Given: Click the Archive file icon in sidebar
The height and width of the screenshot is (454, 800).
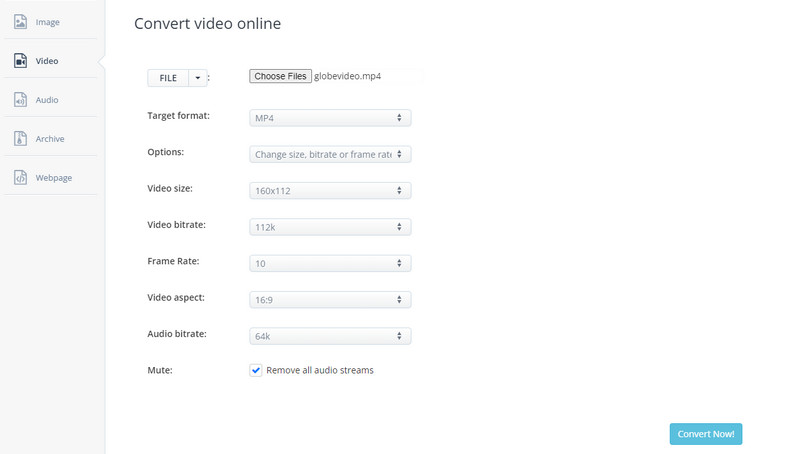Looking at the screenshot, I should 20,139.
